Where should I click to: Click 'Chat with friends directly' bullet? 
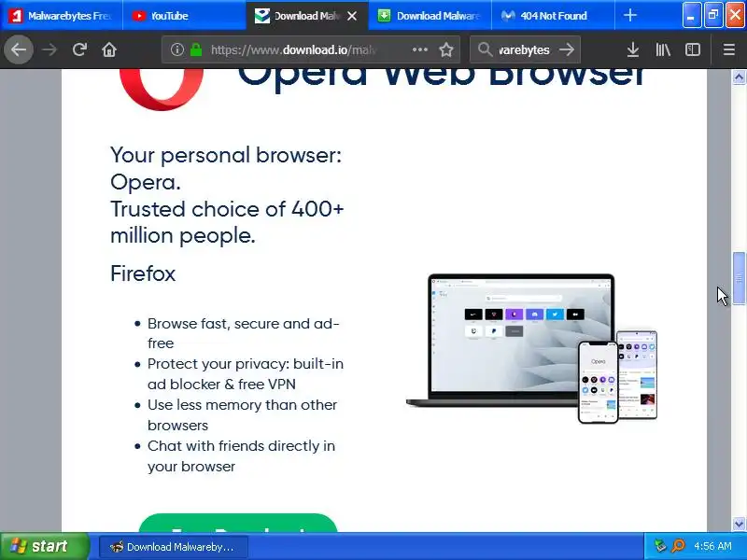241,455
